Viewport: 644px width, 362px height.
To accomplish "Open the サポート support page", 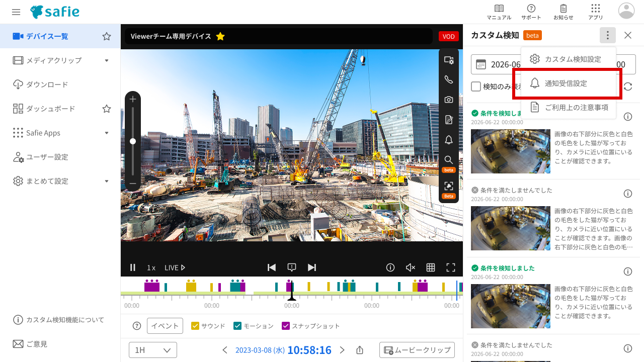I will click(531, 12).
